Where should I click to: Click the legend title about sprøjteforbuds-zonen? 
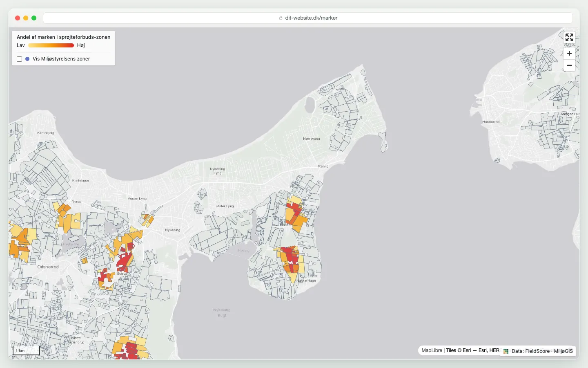coord(64,37)
